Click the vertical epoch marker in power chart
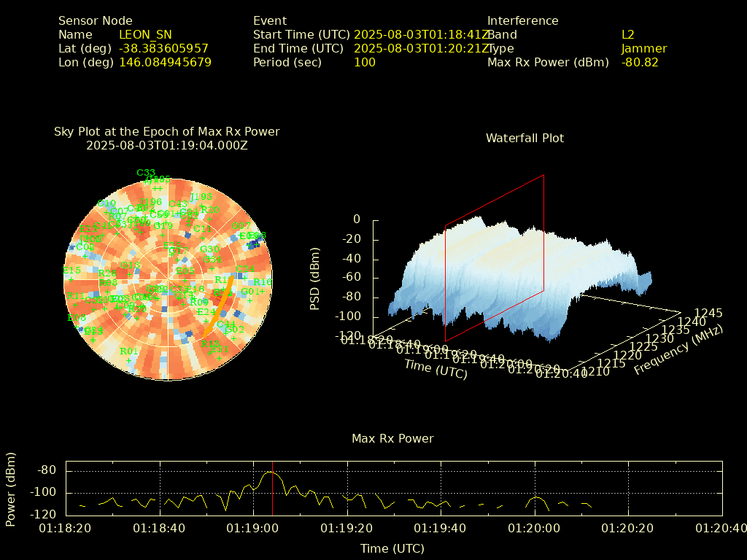747x560 pixels. 272,503
